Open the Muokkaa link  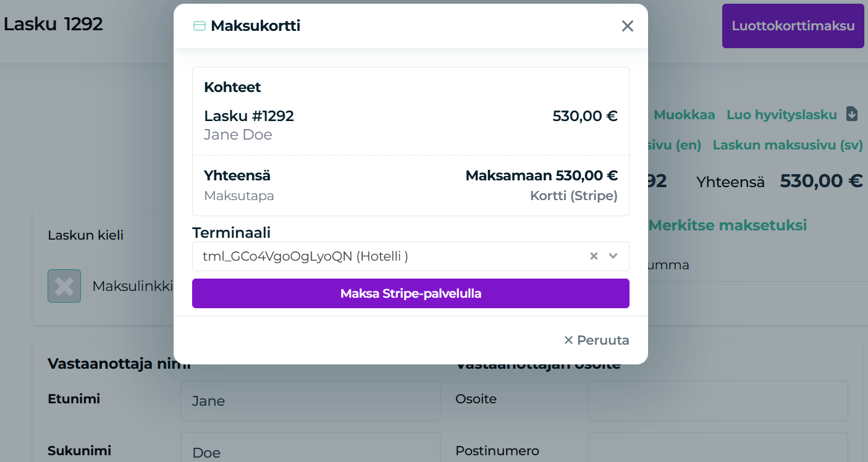tap(684, 114)
